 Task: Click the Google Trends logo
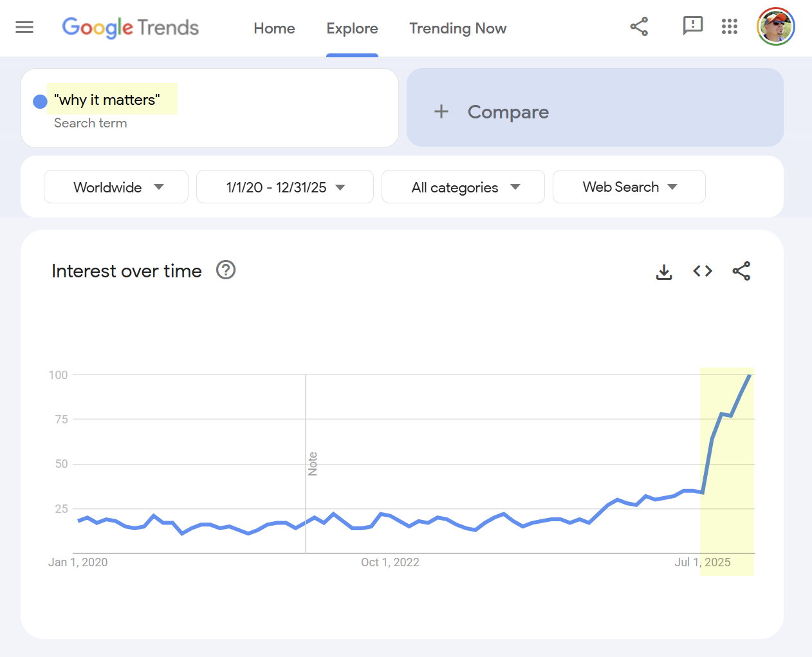point(131,28)
